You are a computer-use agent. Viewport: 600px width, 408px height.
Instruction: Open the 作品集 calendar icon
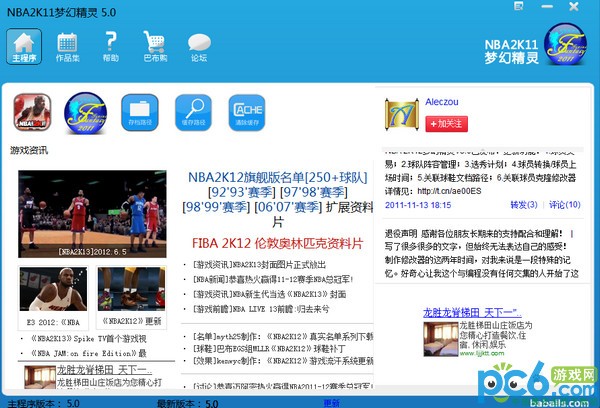click(67, 47)
